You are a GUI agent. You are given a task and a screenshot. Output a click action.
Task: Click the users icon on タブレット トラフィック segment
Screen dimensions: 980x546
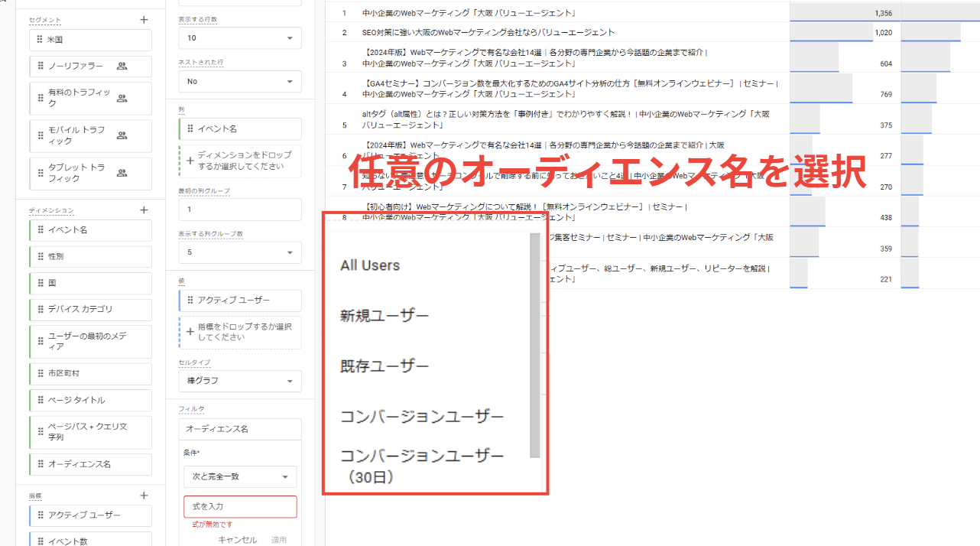[122, 173]
